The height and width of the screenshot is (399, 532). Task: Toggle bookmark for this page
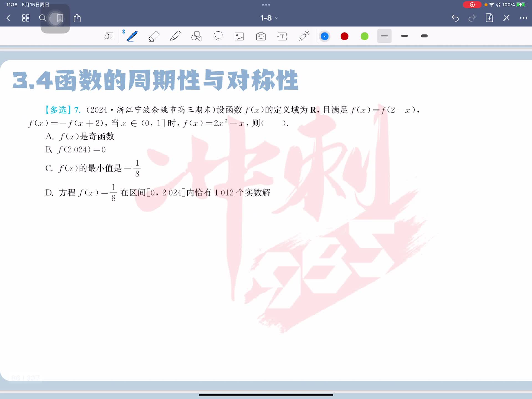click(60, 18)
